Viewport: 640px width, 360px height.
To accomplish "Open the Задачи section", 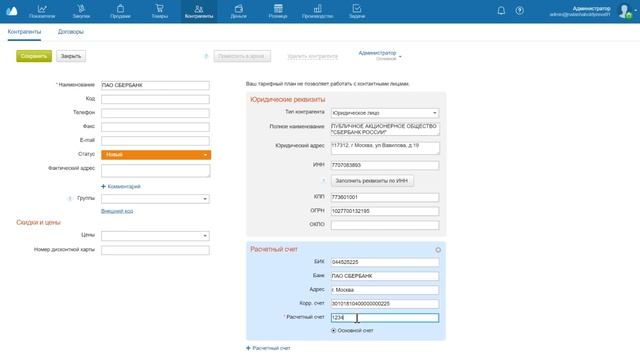I will [x=357, y=11].
